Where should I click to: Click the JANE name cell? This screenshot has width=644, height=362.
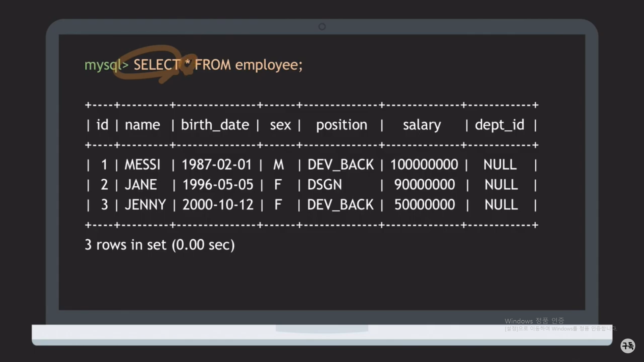[141, 185]
